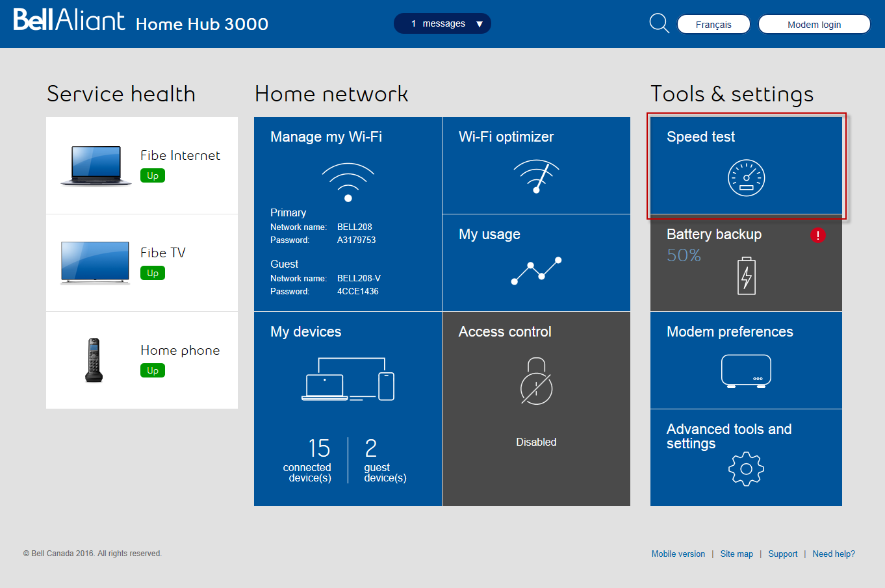Open the Modem preferences modem icon
Screen dimensions: 885x588
746,371
